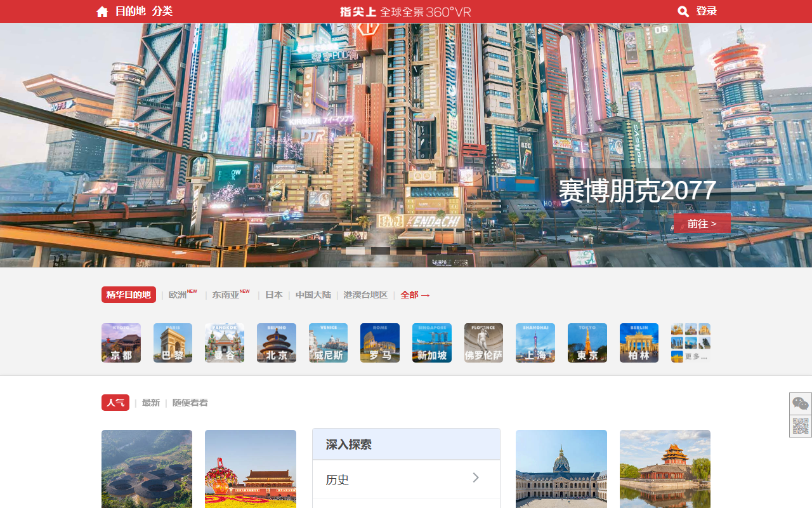Open the 目的地 menu in header

(131, 11)
